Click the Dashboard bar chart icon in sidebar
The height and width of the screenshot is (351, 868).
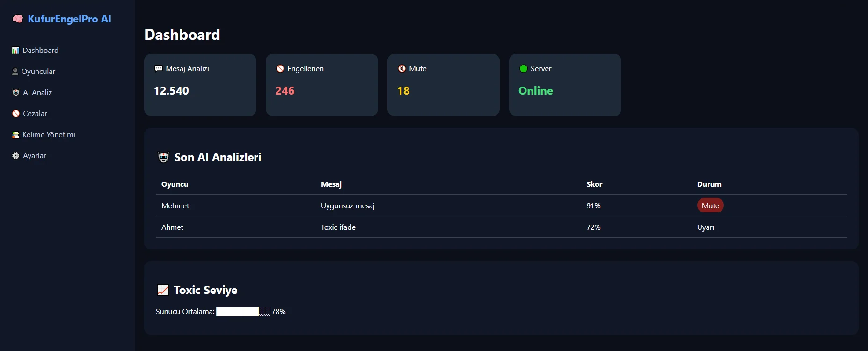click(x=15, y=51)
